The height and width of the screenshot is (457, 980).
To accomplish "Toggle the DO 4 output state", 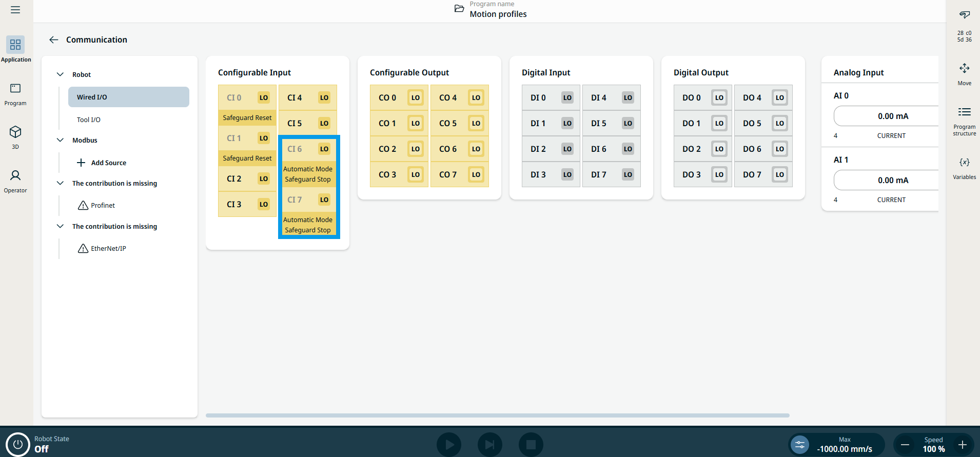I will 779,98.
